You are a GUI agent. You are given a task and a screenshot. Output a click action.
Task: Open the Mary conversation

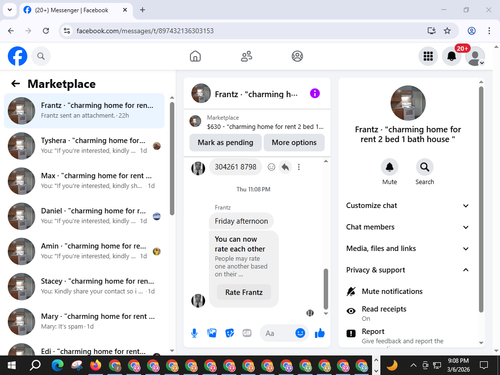(x=84, y=321)
